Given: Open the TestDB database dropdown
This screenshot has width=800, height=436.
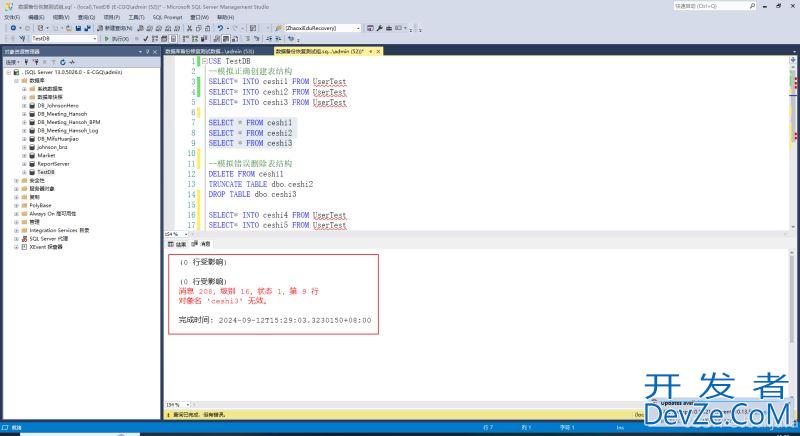Looking at the screenshot, I should [x=94, y=39].
